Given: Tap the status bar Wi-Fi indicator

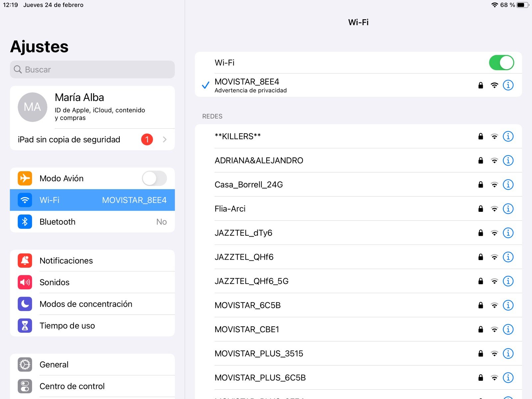Looking at the screenshot, I should (x=495, y=5).
